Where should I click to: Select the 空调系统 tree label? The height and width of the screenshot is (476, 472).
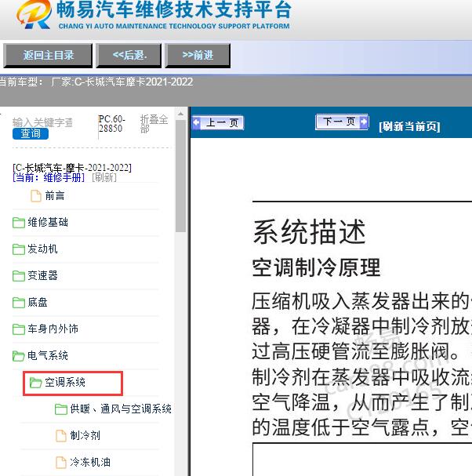tap(65, 383)
